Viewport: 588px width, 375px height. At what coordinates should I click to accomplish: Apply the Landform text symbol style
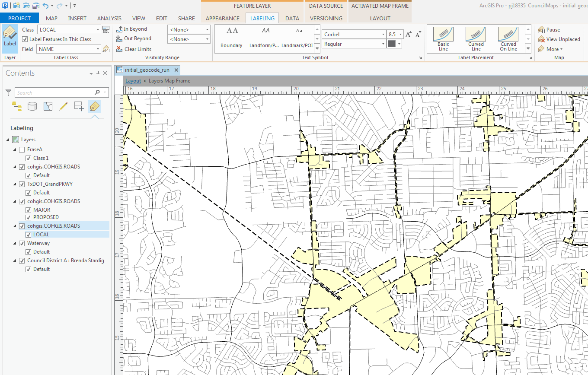click(x=265, y=38)
